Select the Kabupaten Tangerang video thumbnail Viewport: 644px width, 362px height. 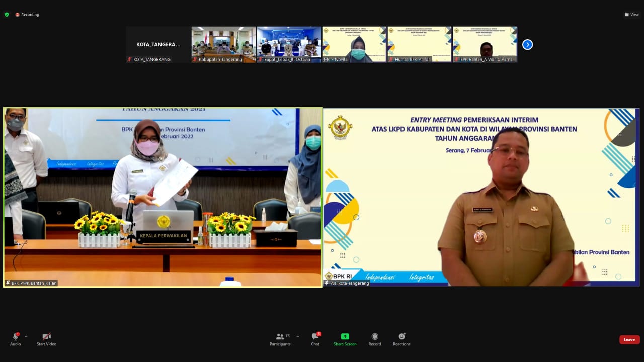[x=223, y=44]
